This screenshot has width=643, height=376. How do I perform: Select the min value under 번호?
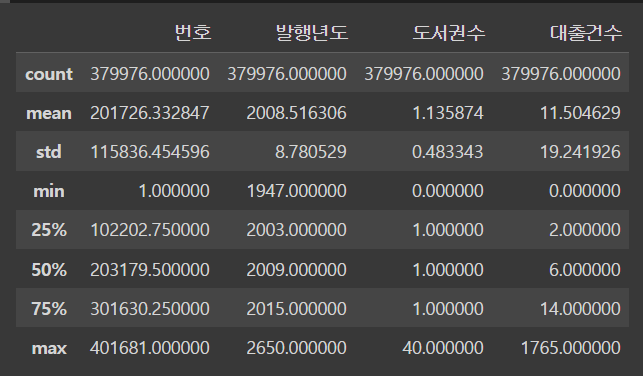click(x=174, y=191)
